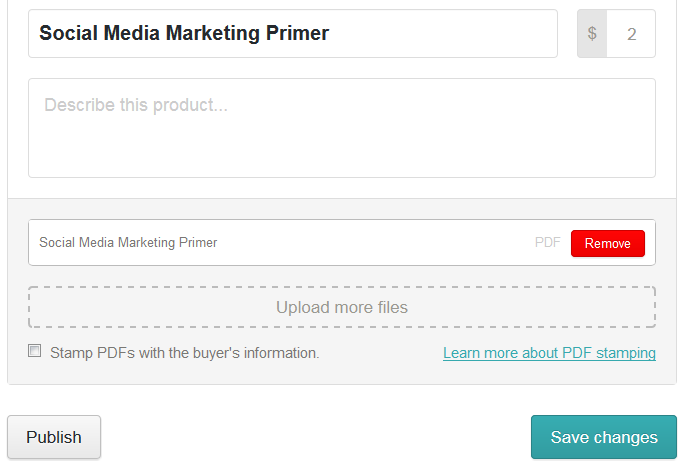Remove the uploaded PDF file
Viewport: 687px width, 466px height.
[607, 243]
